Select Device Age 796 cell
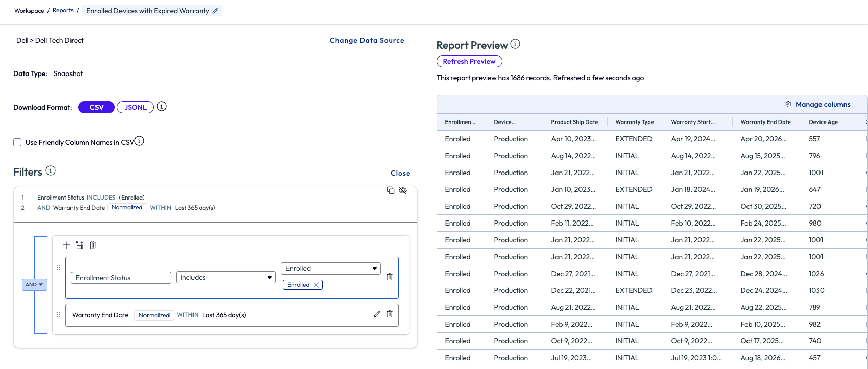The height and width of the screenshot is (369, 868). pyautogui.click(x=814, y=156)
